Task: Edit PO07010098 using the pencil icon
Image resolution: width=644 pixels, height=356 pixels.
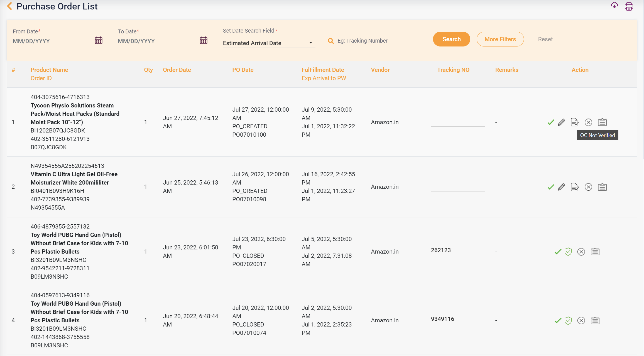Action: point(561,187)
